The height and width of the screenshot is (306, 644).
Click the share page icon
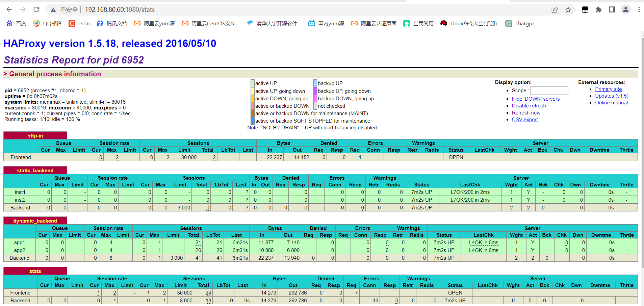tap(555, 10)
